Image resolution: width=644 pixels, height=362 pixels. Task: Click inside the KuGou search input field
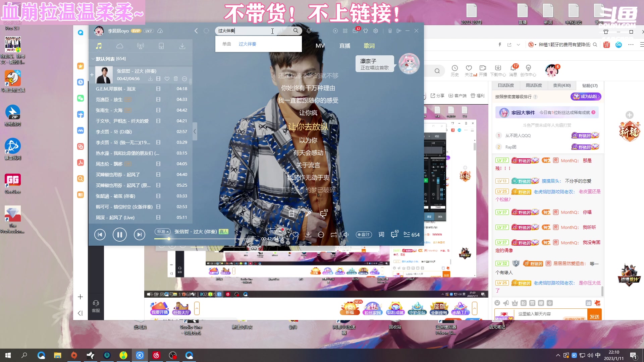[253, 31]
